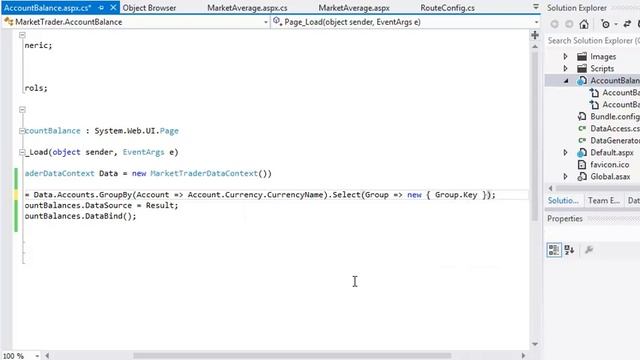Select the Solution Explorer bottom tab
Screen dimensions: 640x360
tap(563, 200)
